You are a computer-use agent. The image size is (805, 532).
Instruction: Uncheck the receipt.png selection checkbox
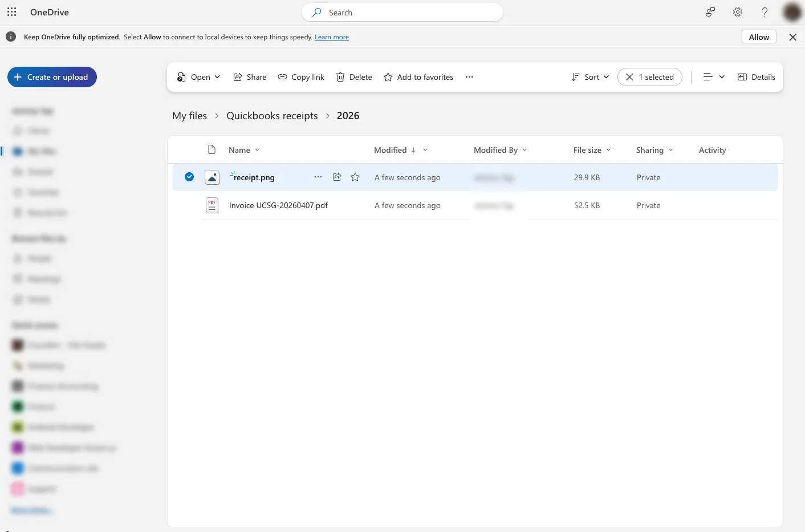coord(189,177)
